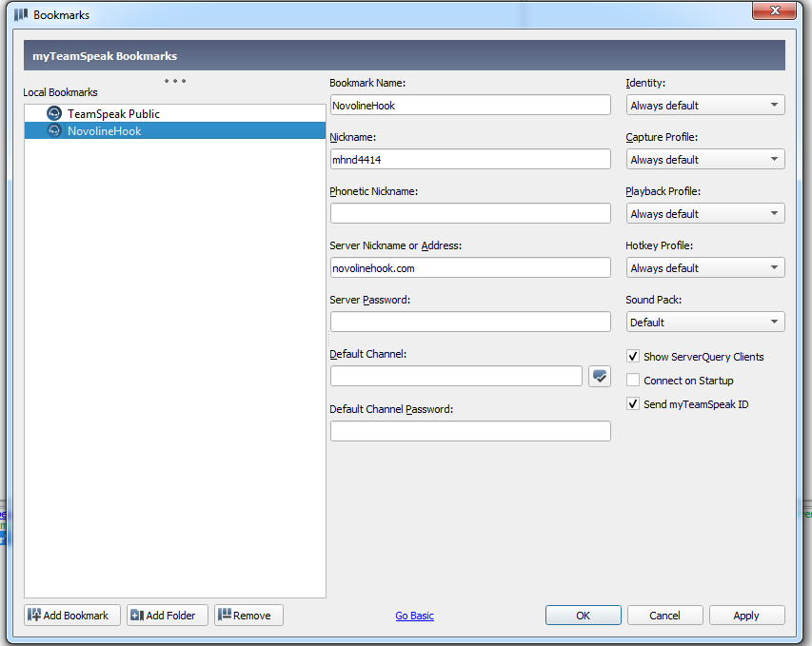Screen dimensions: 812x646
Task: Click the Bookmark Name field
Action: (x=470, y=105)
